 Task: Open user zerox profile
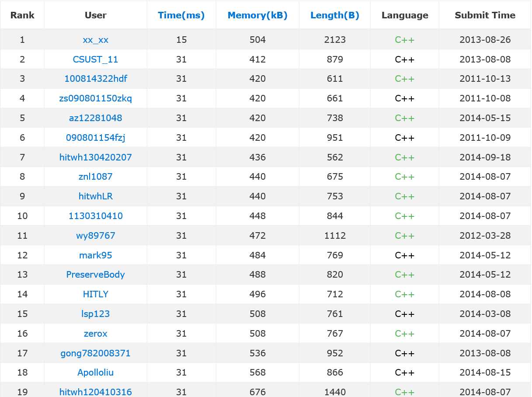96,334
